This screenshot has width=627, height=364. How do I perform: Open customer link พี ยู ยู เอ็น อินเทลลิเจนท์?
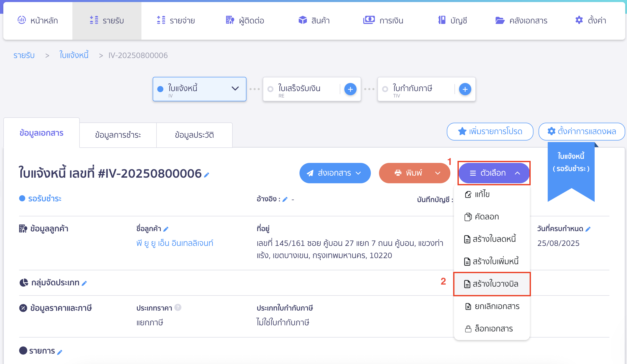click(x=175, y=243)
